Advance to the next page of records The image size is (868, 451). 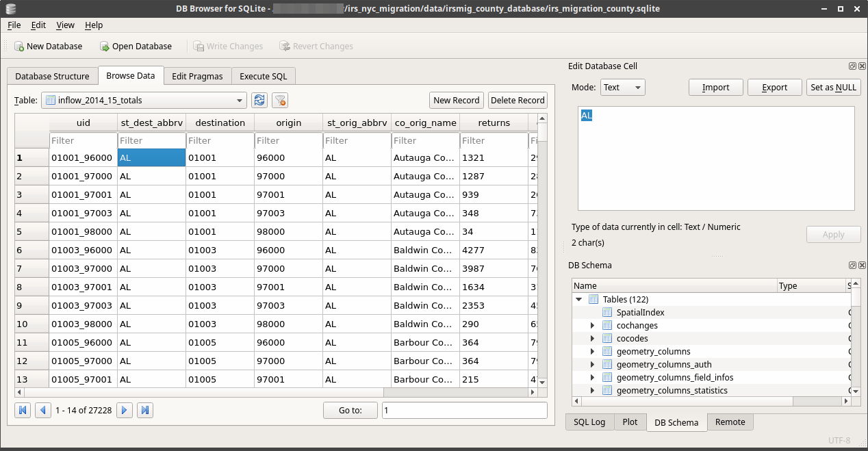[x=125, y=409]
